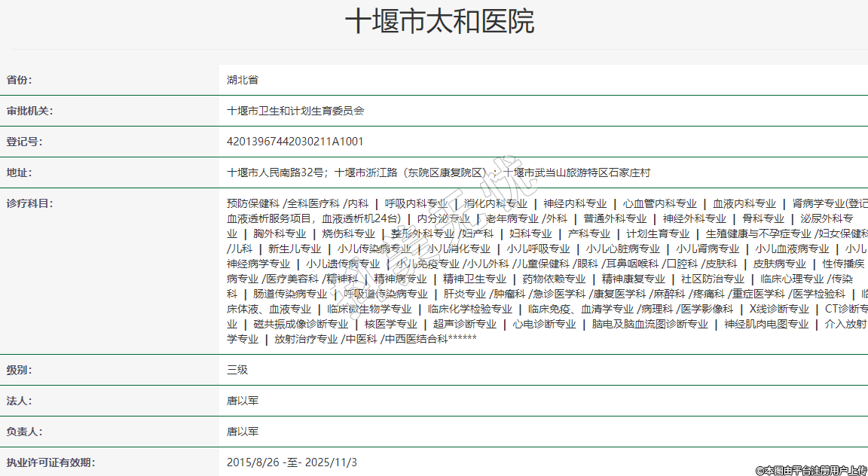Image resolution: width=868 pixels, height=476 pixels.
Task: Click 预防保健科 in the departments list
Action: pos(253,203)
